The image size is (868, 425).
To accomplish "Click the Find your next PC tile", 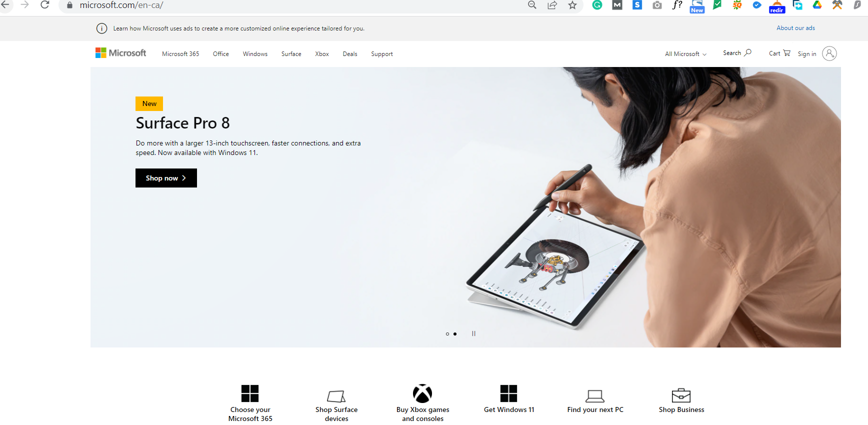I will (595, 401).
